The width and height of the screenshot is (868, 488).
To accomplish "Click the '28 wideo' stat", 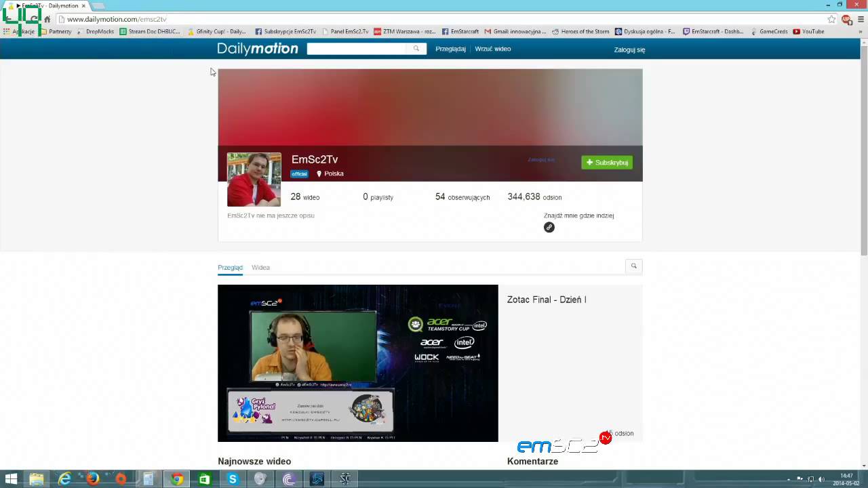I will [x=305, y=197].
